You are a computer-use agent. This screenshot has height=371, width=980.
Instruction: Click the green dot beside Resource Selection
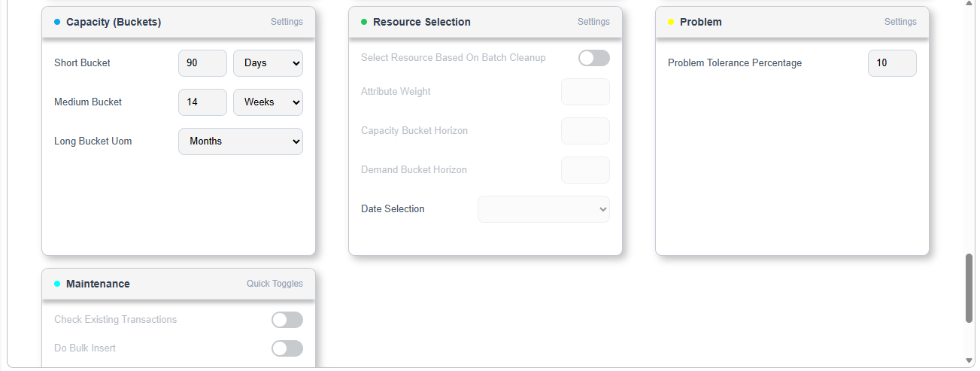click(364, 23)
